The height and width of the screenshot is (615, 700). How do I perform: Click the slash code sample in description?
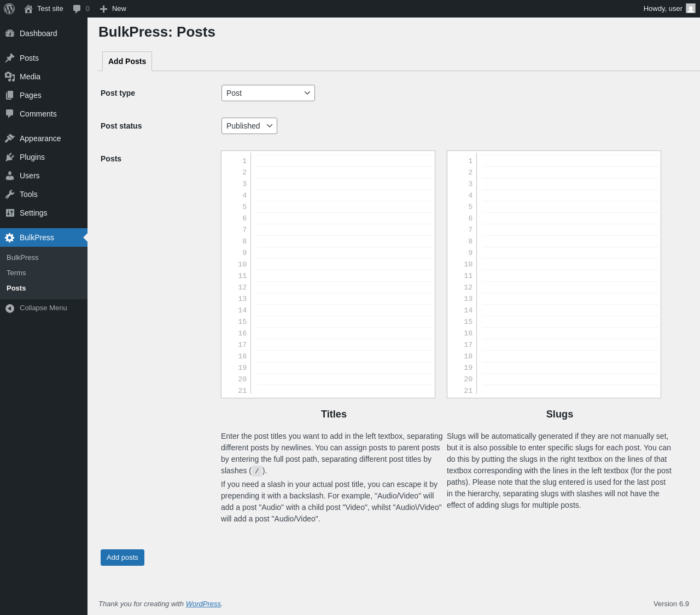tap(257, 471)
